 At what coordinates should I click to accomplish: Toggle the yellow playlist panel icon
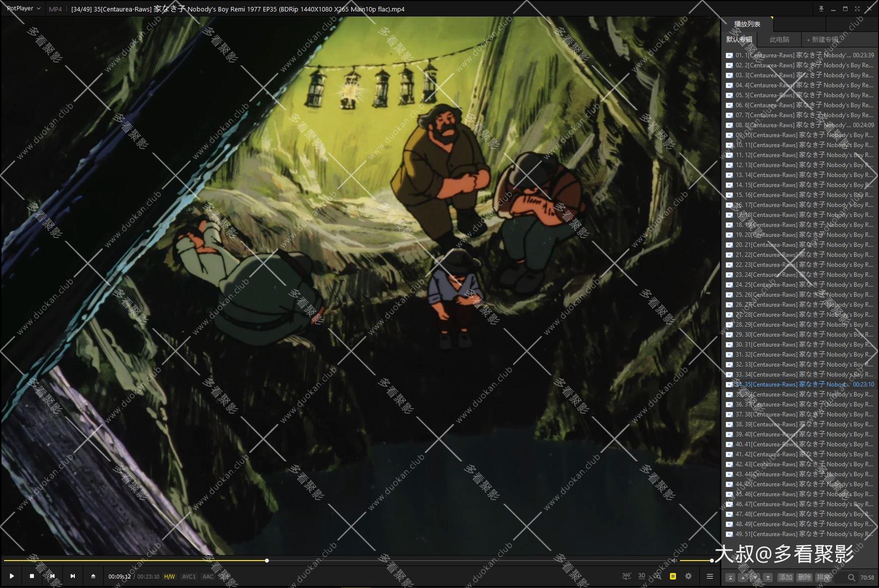673,576
